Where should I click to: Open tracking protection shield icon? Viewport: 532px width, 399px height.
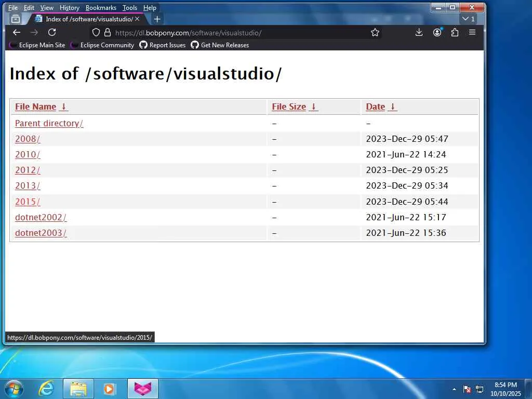(x=96, y=33)
